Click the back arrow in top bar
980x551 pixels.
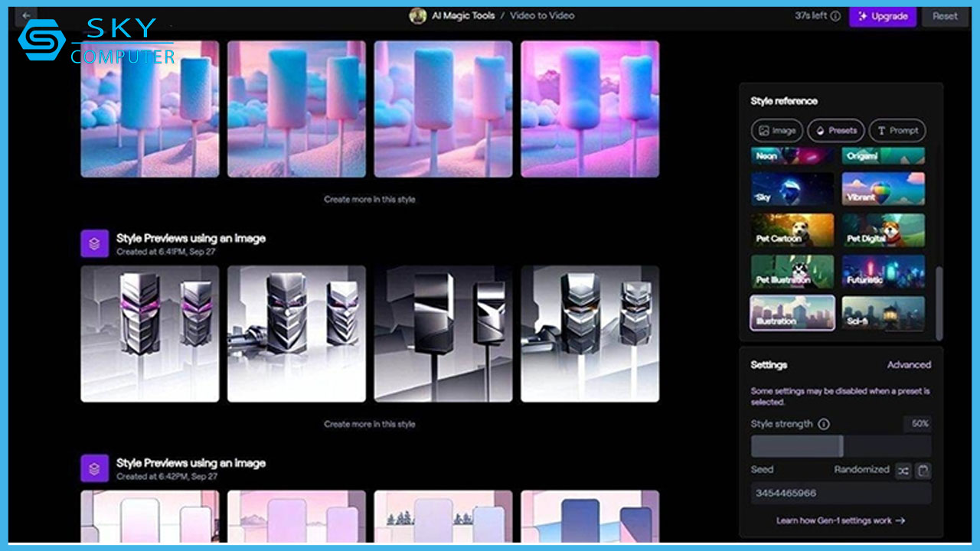coord(27,15)
